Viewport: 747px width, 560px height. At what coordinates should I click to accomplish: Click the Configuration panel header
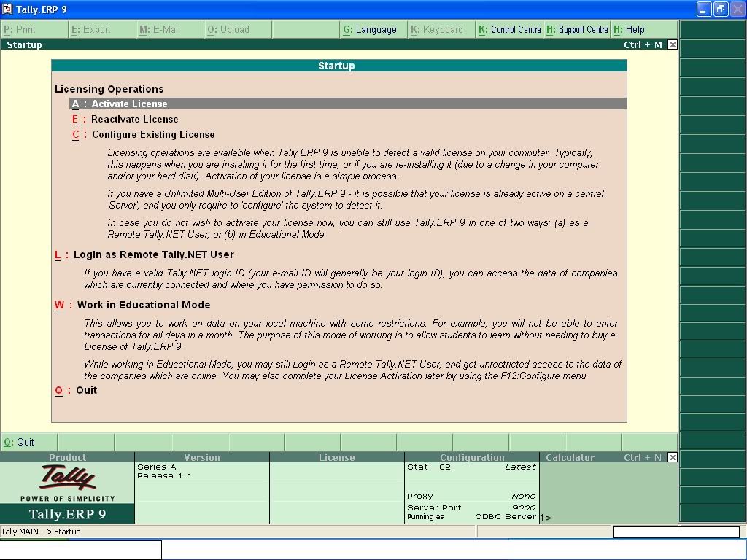(x=472, y=457)
